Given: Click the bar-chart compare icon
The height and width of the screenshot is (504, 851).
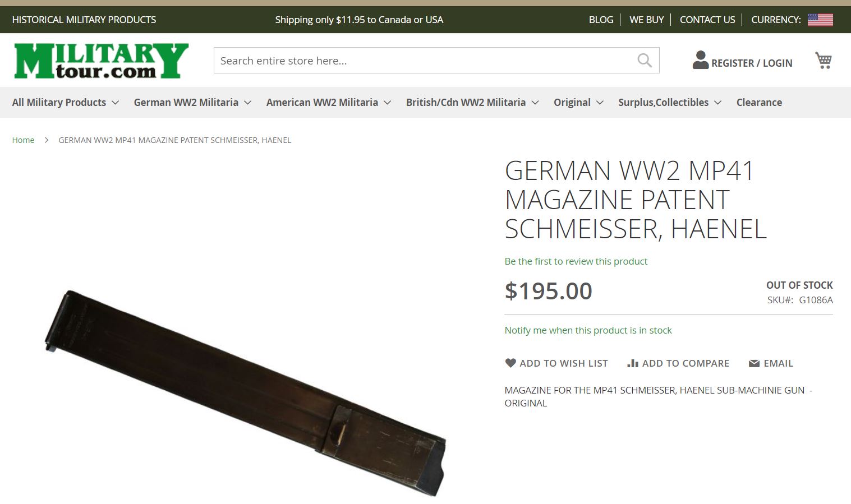Looking at the screenshot, I should [633, 363].
